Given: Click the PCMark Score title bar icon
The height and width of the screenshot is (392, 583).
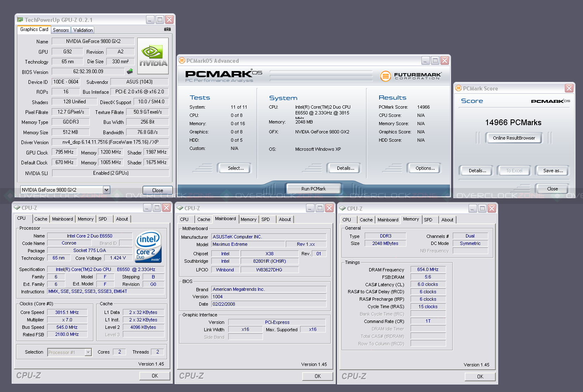Looking at the screenshot, I should coord(458,88).
